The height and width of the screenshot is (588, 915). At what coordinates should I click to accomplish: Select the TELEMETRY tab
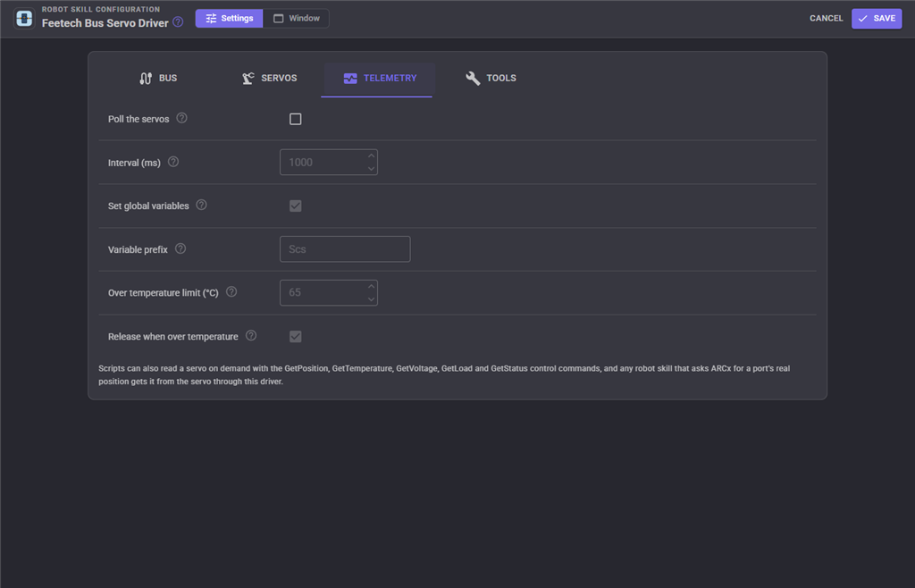(380, 78)
